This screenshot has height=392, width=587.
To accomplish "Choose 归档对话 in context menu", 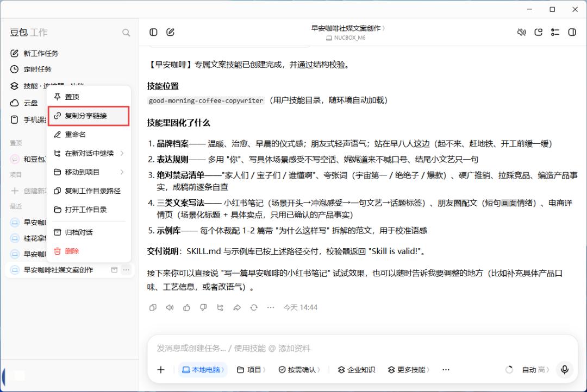I will (89, 232).
